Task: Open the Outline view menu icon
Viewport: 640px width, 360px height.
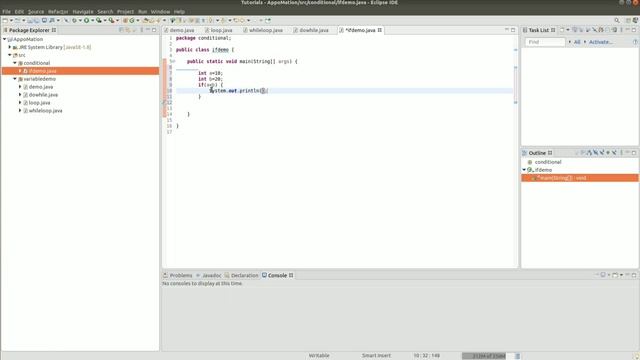Action: click(621, 153)
